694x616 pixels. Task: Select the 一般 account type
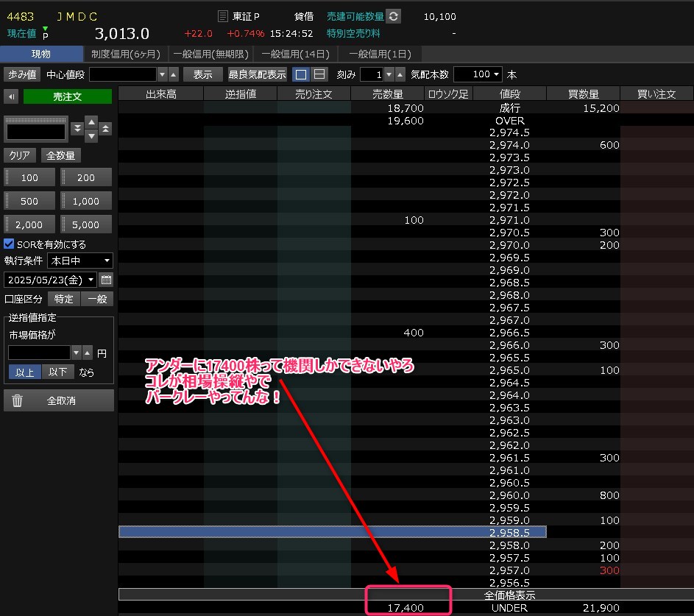(97, 299)
